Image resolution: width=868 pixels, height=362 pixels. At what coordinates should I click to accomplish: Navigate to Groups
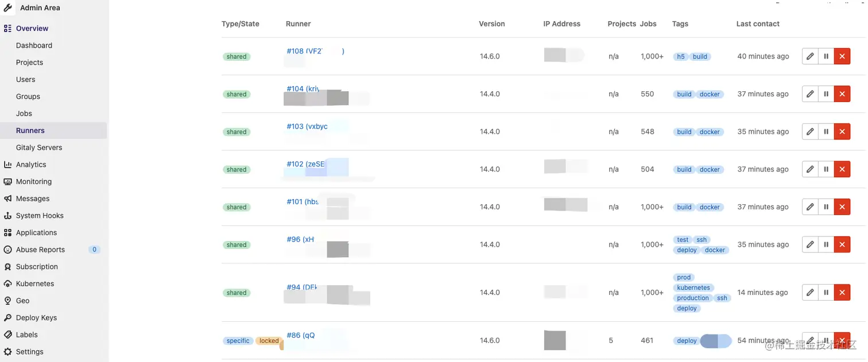tap(28, 96)
